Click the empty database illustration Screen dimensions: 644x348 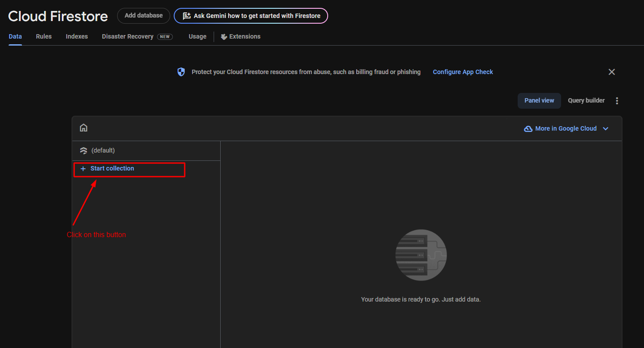tap(421, 255)
